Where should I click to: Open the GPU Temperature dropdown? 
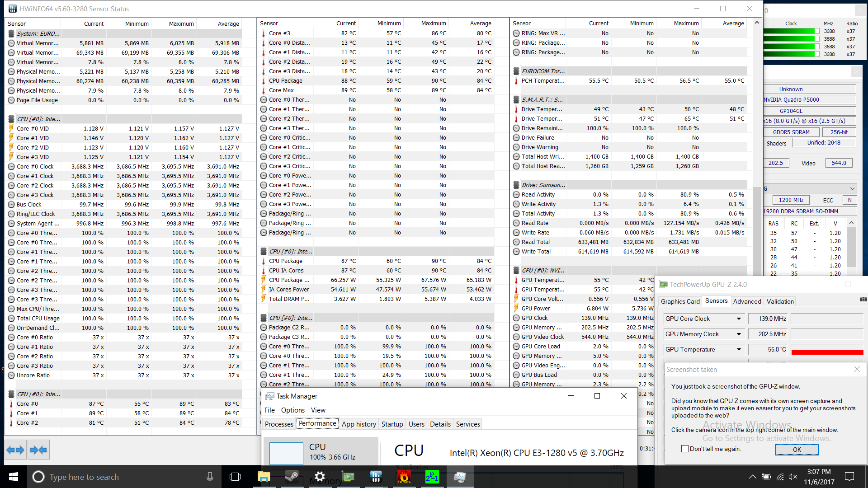[x=739, y=349]
